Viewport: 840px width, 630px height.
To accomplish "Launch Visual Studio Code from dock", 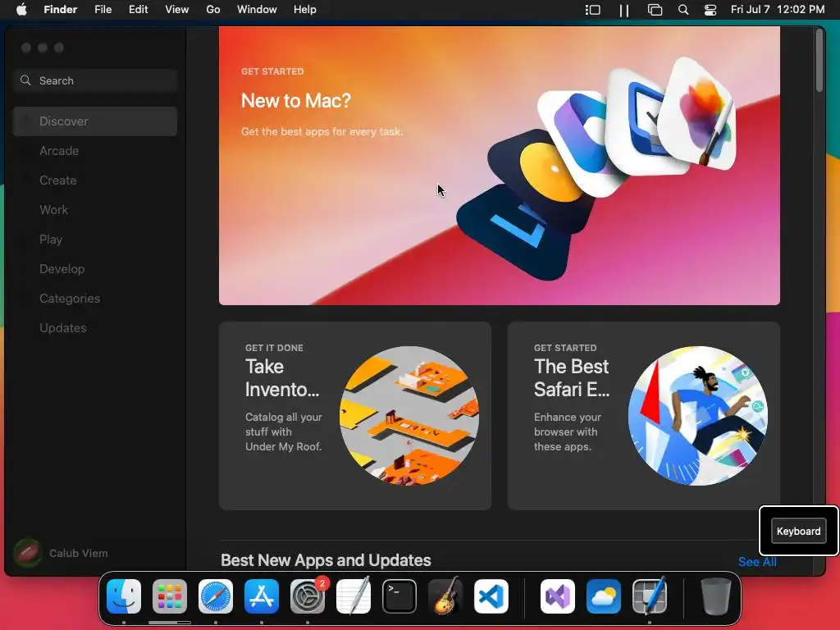I will pyautogui.click(x=491, y=596).
